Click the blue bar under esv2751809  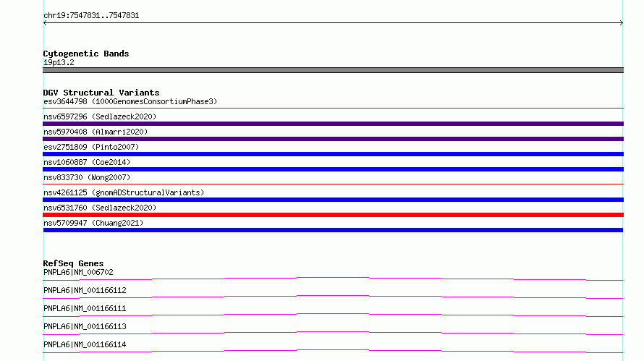point(333,154)
